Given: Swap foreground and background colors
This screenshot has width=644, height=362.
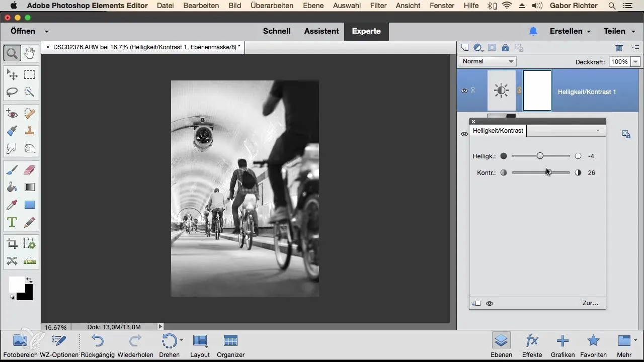Looking at the screenshot, I should [x=29, y=280].
